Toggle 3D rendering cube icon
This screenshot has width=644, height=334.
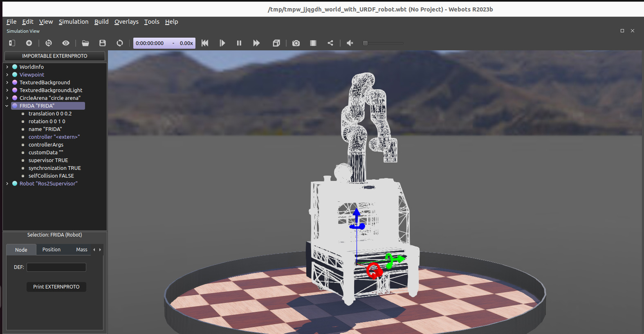click(x=276, y=43)
